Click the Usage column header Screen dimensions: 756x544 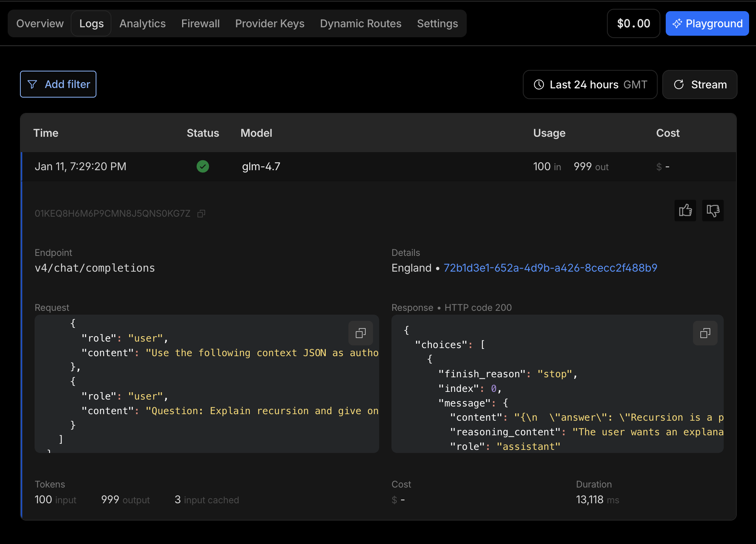[x=549, y=133]
